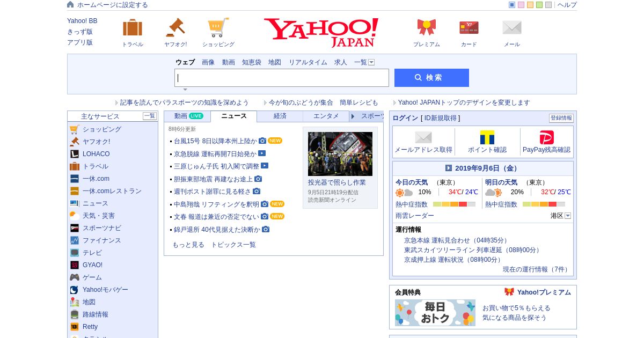The height and width of the screenshot is (338, 644).
Task: Click the ポイント確認 T-point icon
Action: [x=487, y=137]
